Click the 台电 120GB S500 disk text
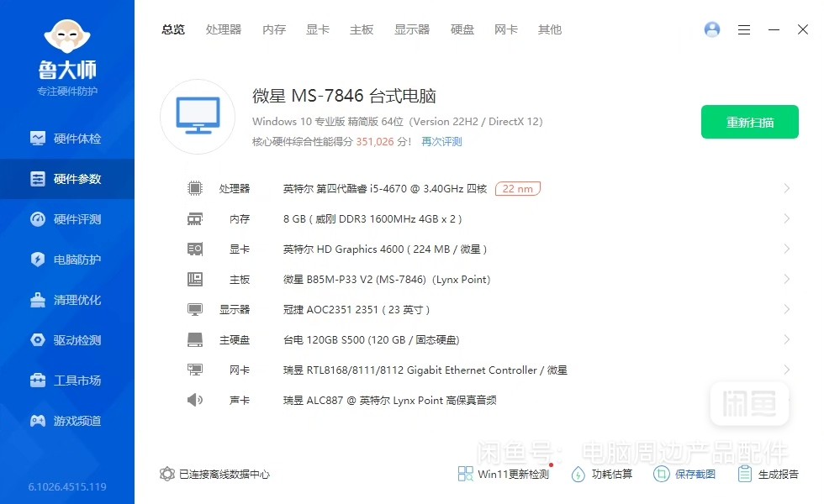This screenshot has width=824, height=504. point(371,339)
